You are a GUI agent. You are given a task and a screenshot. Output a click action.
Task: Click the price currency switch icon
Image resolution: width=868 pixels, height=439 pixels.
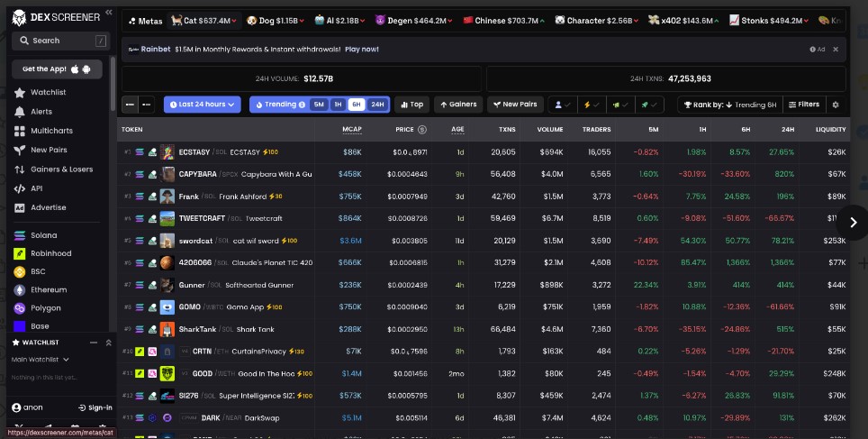pos(421,130)
